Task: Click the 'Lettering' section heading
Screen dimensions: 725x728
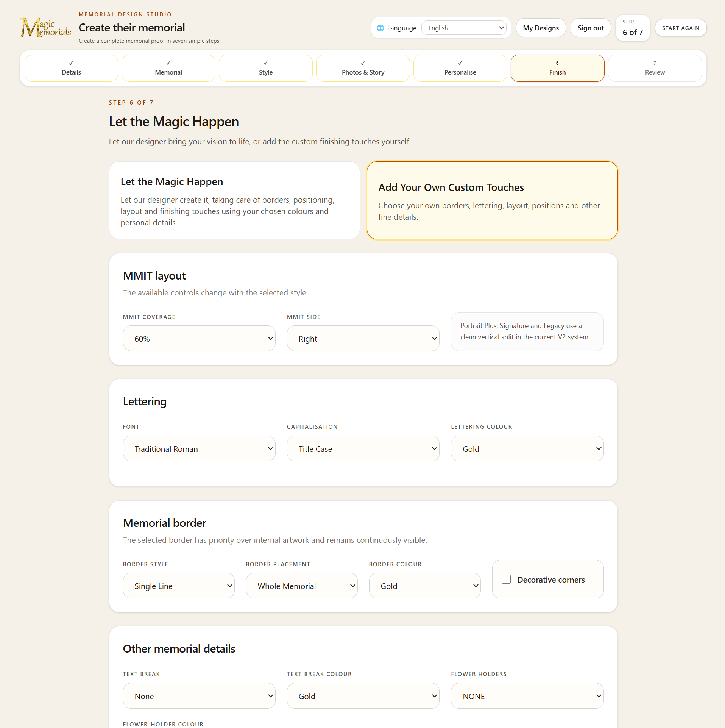Action: tap(145, 401)
